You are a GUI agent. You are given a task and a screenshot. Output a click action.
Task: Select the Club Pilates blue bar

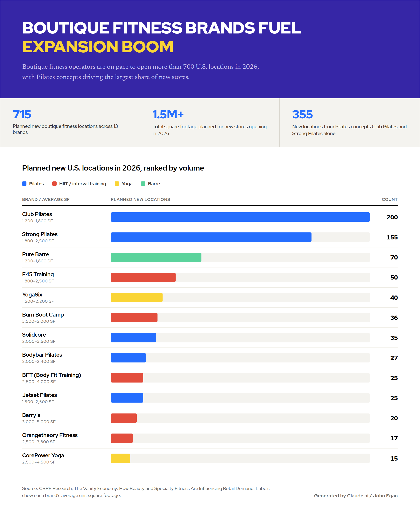point(240,217)
